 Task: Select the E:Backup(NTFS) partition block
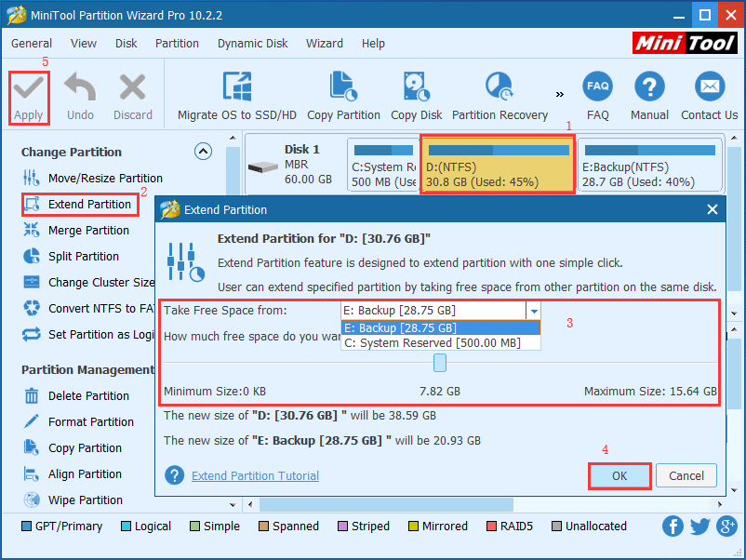coord(649,165)
